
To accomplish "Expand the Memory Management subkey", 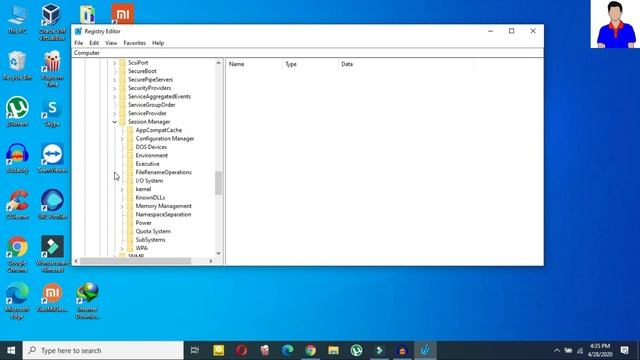I will 122,206.
